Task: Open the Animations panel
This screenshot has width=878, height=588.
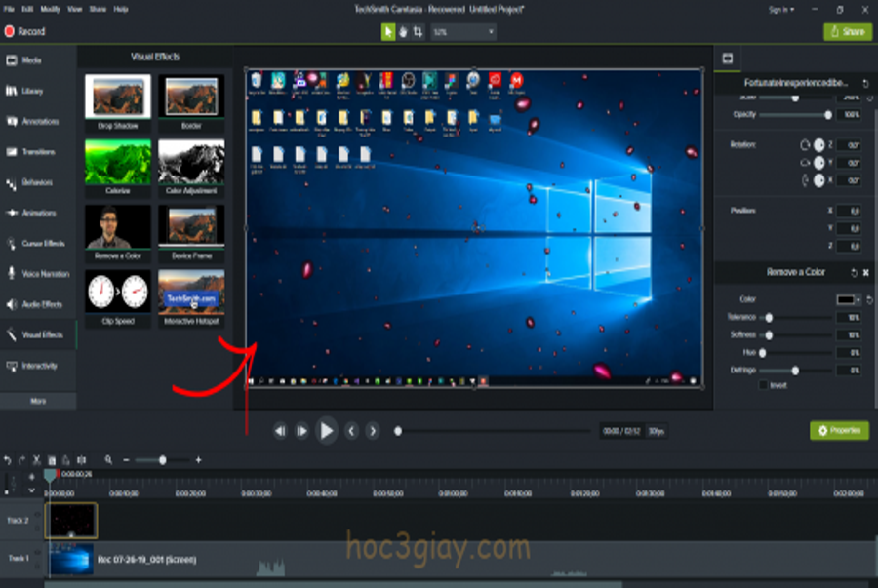Action: 38,213
